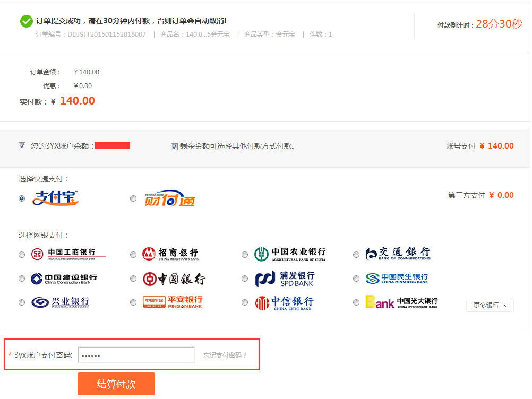This screenshot has width=532, height=399.
Task: Click the 结算付款 button
Action: coord(116,384)
